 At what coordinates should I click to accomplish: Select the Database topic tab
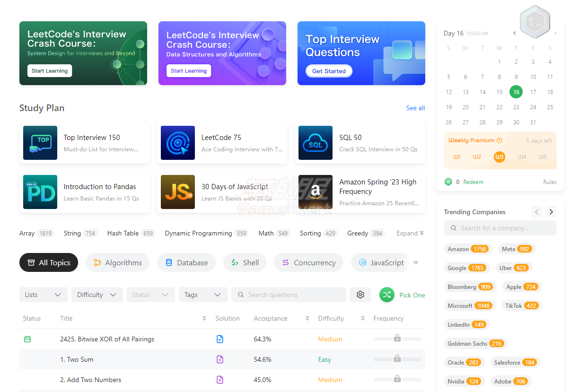186,262
